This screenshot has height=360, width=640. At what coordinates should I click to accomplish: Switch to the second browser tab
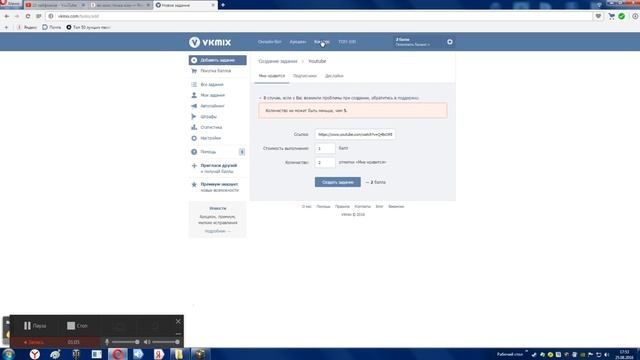(120, 5)
